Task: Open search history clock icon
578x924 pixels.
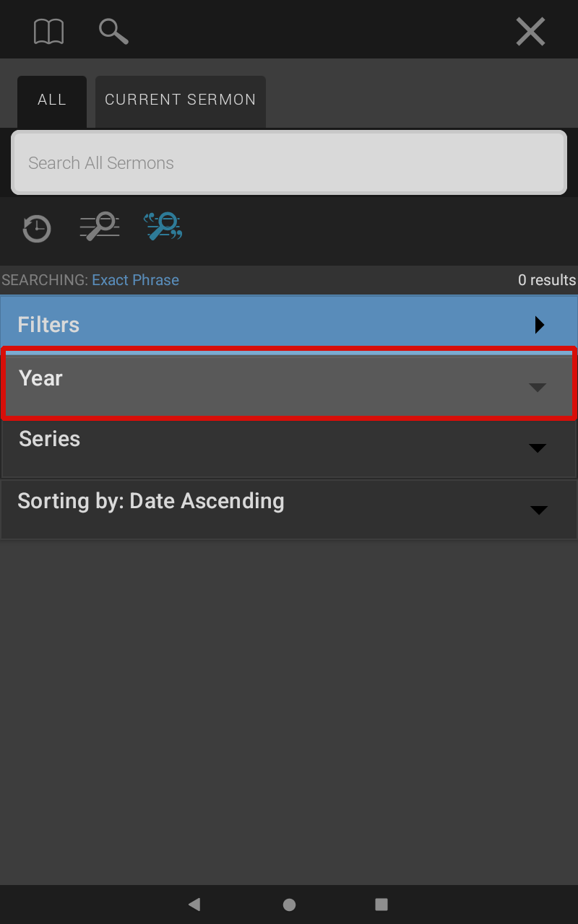Action: coord(36,228)
